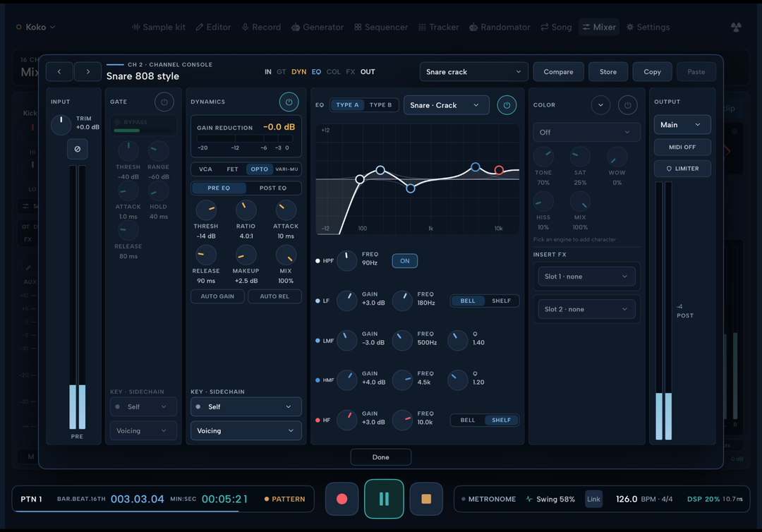This screenshot has height=532, width=762.
Task: Enable Auto Gain in Dynamics
Action: [x=217, y=296]
